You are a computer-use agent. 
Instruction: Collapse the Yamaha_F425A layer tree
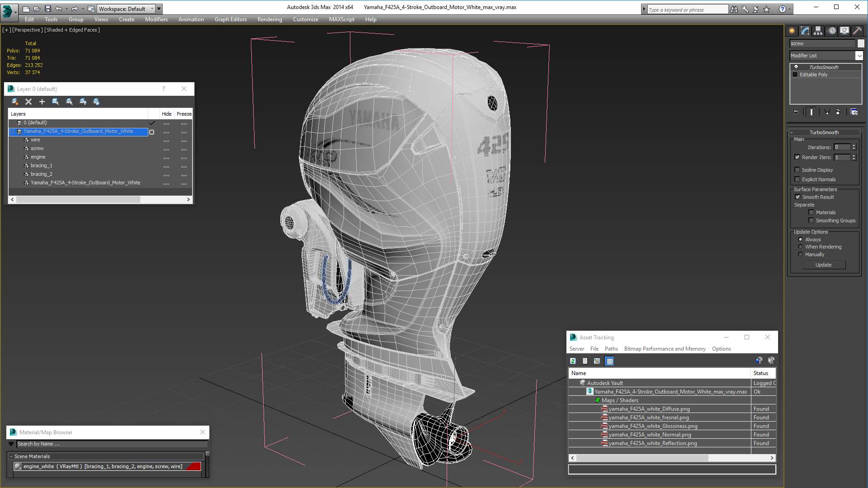point(12,131)
